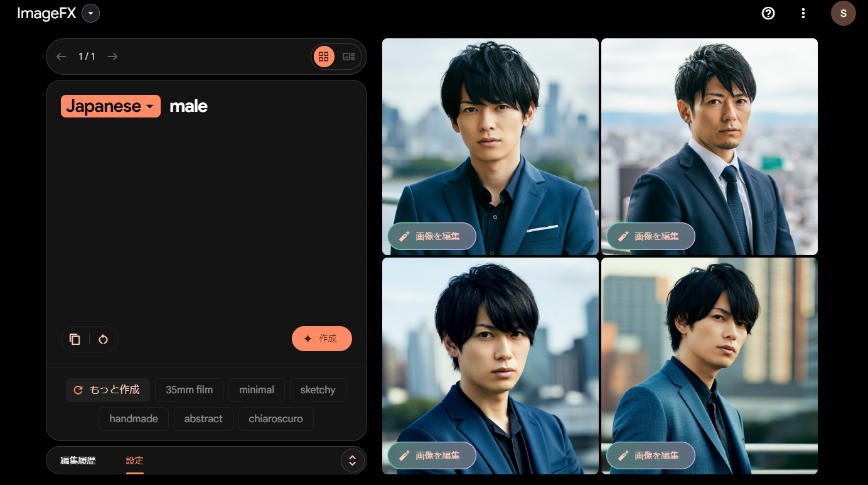Click 画像を編集 on the bottom-right image
This screenshot has width=868, height=485.
[x=651, y=455]
